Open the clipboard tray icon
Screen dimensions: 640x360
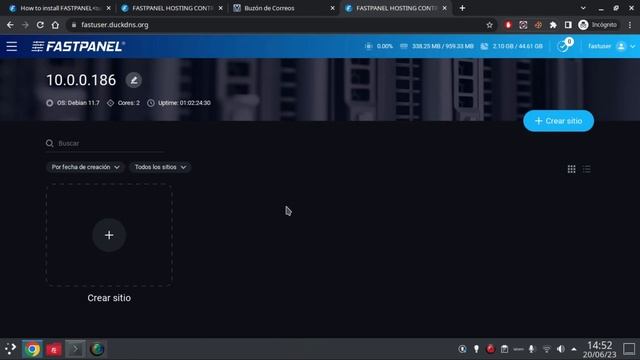click(x=504, y=349)
